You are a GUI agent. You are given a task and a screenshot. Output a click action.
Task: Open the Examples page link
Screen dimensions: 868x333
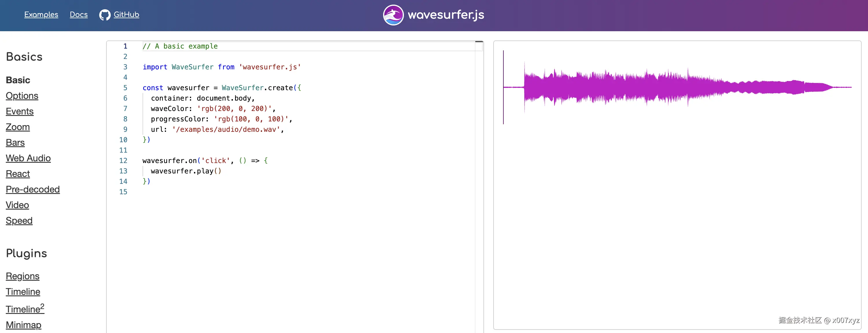41,14
